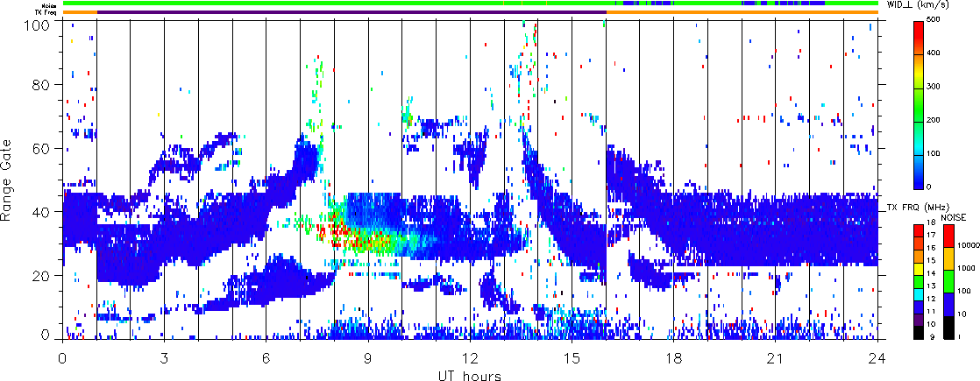Select the dark blue base of the WID_L colorbar

tap(921, 182)
